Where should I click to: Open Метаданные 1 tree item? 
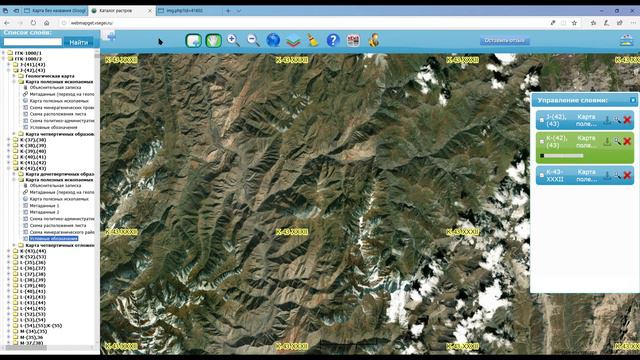[44, 206]
